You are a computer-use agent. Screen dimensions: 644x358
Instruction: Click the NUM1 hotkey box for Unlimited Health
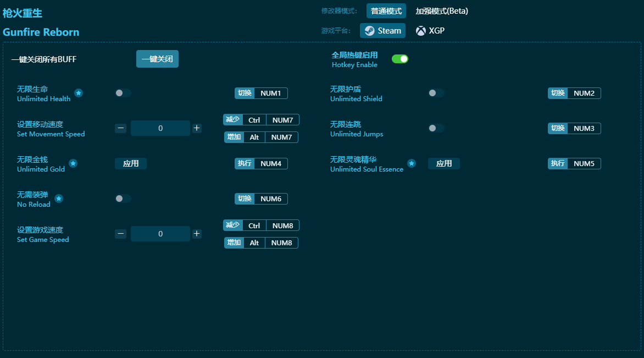(271, 93)
